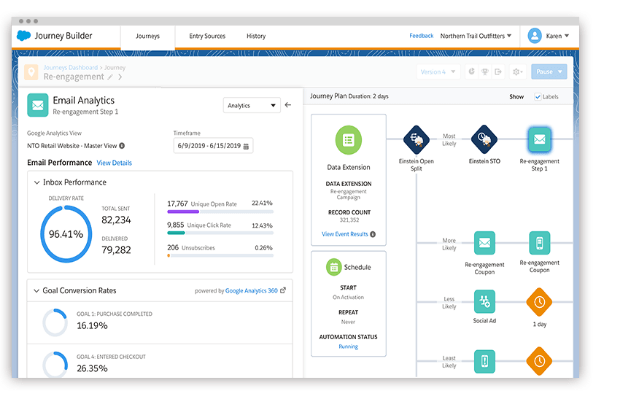Click the Unique Open Rate progress bar

pyautogui.click(x=220, y=212)
